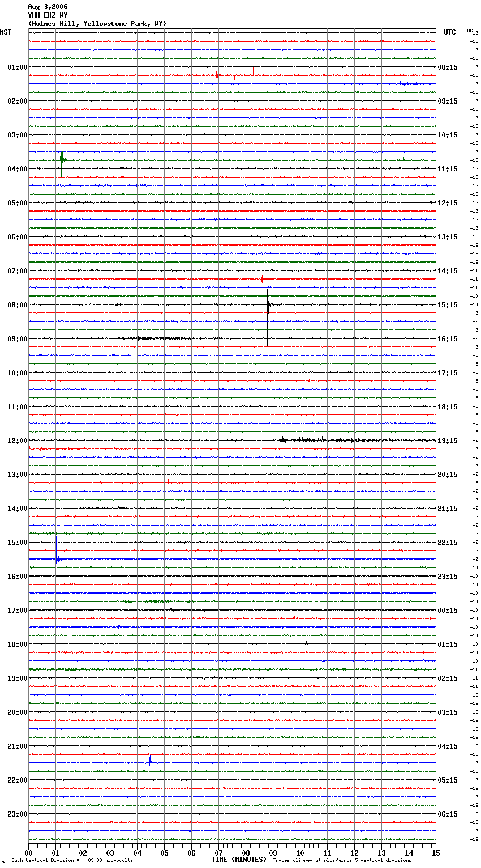
Task: Click the 19:15 UTC time label
Action: point(448,441)
